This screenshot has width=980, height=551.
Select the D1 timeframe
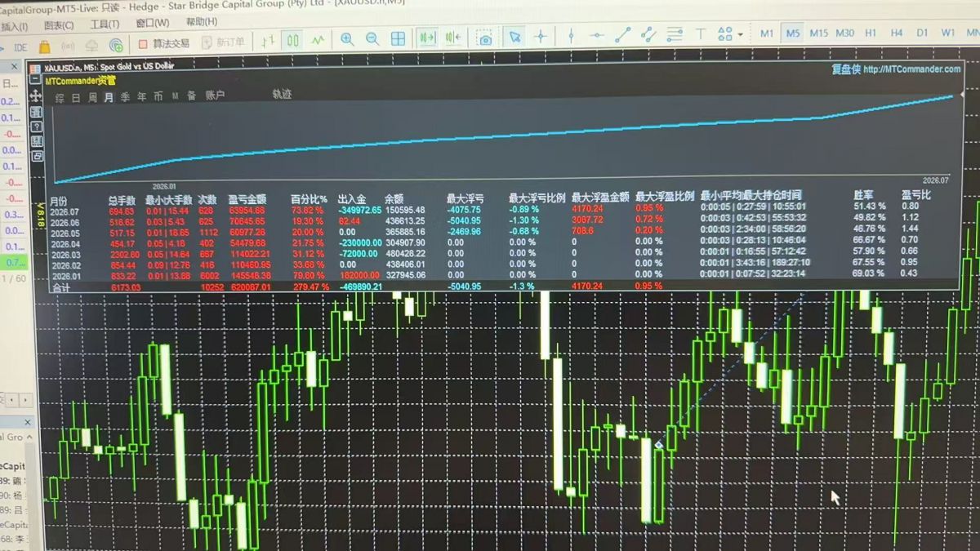click(x=922, y=33)
